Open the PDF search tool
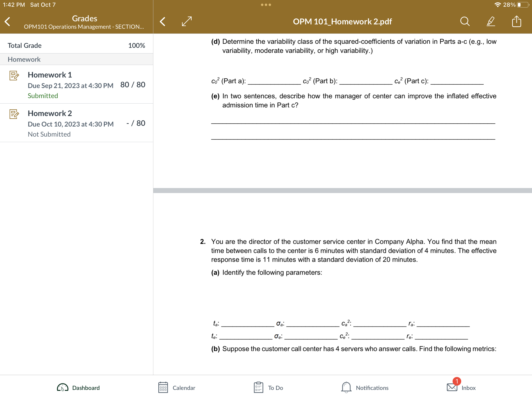The width and height of the screenshot is (532, 399). (x=465, y=21)
